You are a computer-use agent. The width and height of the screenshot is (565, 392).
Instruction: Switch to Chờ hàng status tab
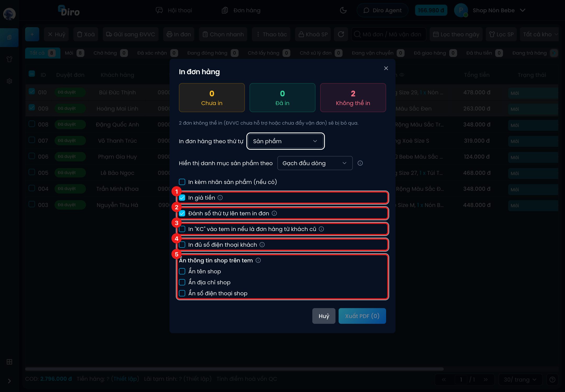[110, 53]
